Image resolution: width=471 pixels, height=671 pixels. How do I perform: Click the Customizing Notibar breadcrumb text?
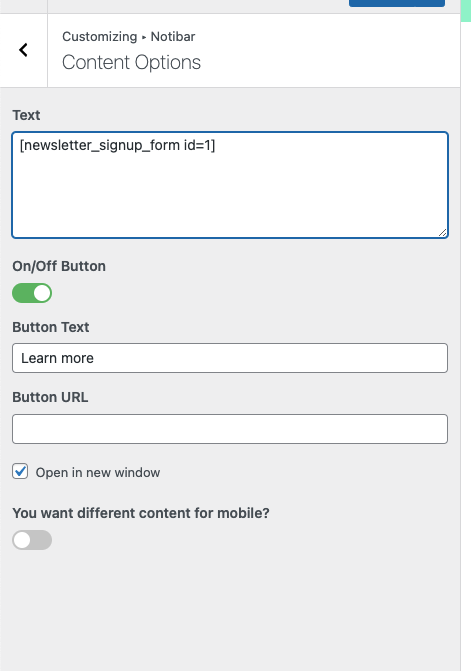tap(129, 37)
